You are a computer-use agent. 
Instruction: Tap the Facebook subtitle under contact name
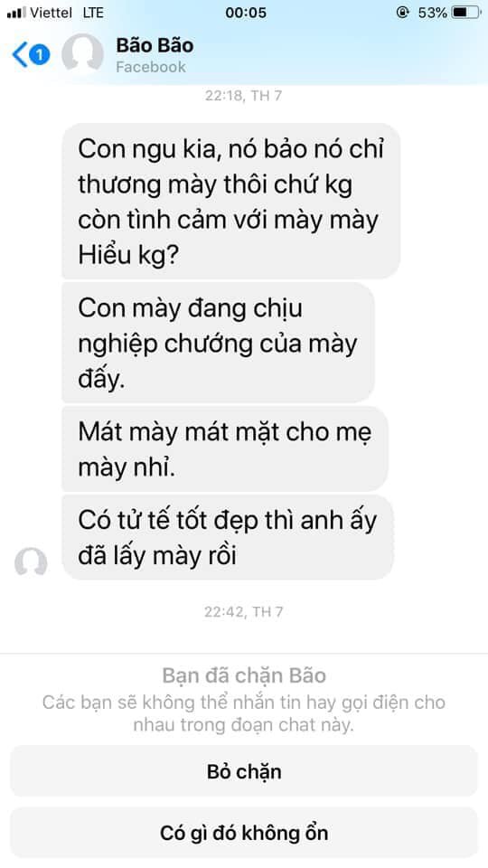point(151,67)
